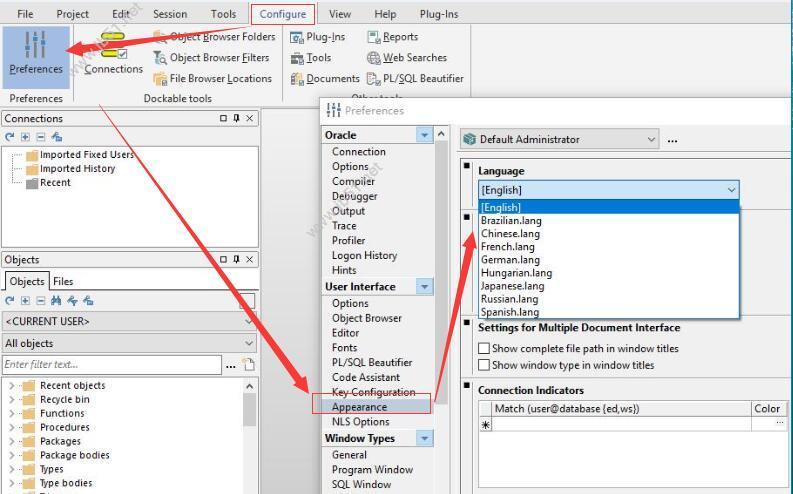This screenshot has width=793, height=494.
Task: Open File Browser Locations
Action: [212, 79]
